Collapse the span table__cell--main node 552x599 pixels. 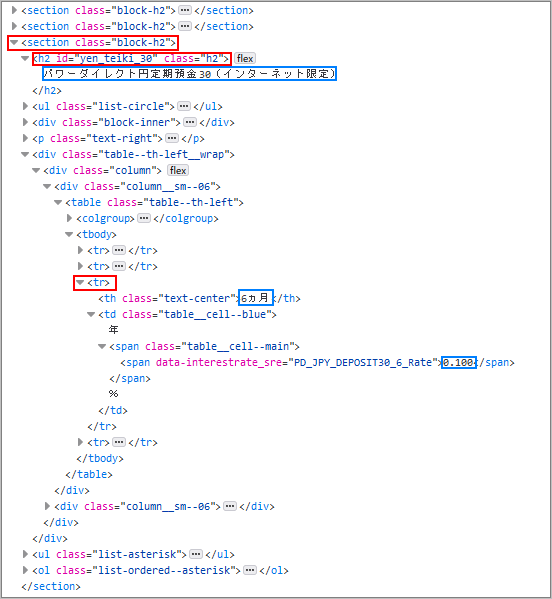102,346
